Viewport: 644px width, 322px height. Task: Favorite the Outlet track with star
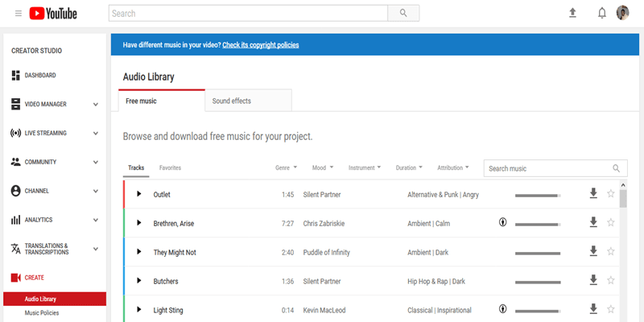[x=611, y=193]
